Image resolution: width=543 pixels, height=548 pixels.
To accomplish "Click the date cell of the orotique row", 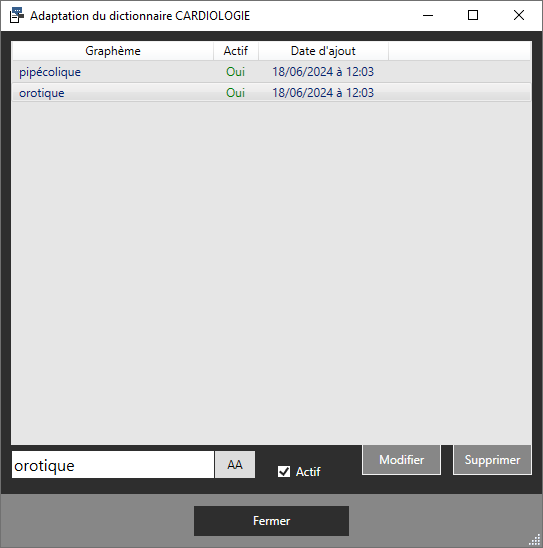I will [323, 93].
